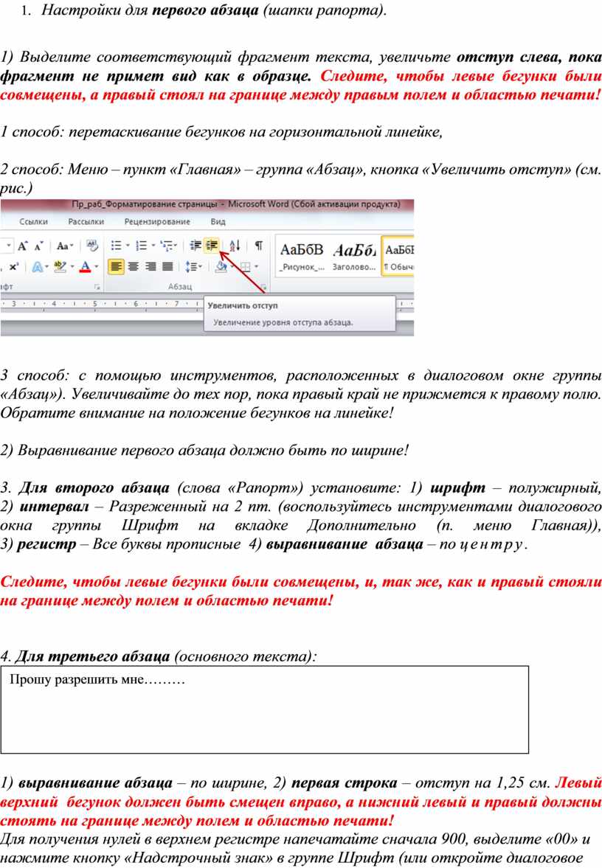Click the Grow Font (large A) icon
Screen dimensions: 602x868
pyautogui.click(x=23, y=246)
